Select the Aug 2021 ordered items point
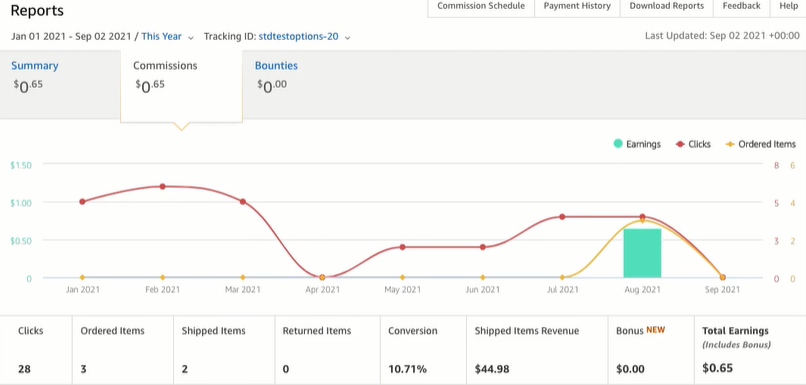 (642, 221)
